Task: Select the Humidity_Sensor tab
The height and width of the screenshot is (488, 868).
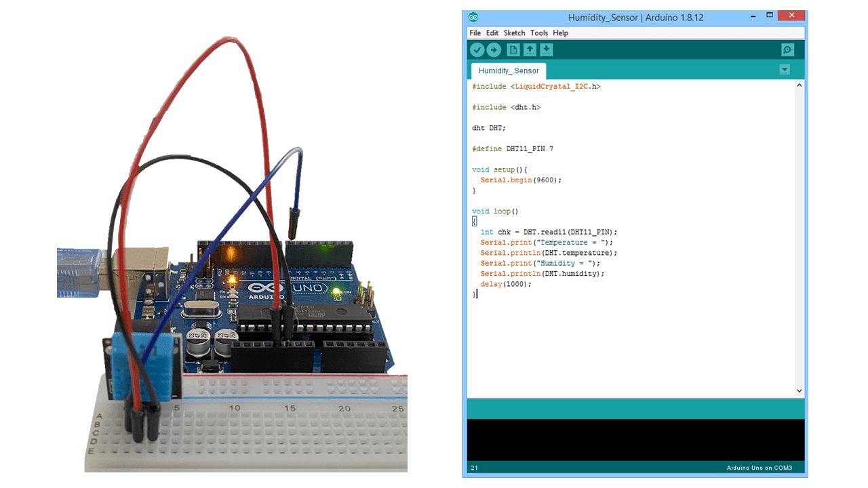Action: coord(509,70)
